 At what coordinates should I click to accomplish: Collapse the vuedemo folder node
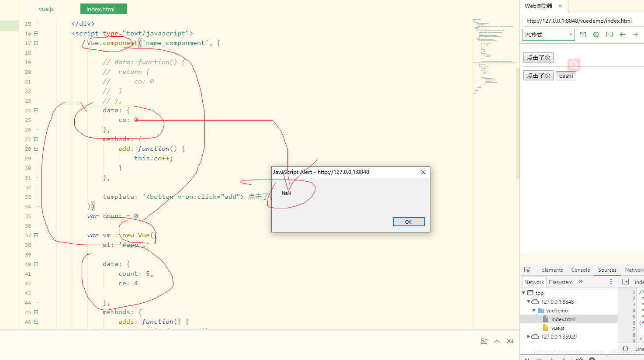[534, 311]
